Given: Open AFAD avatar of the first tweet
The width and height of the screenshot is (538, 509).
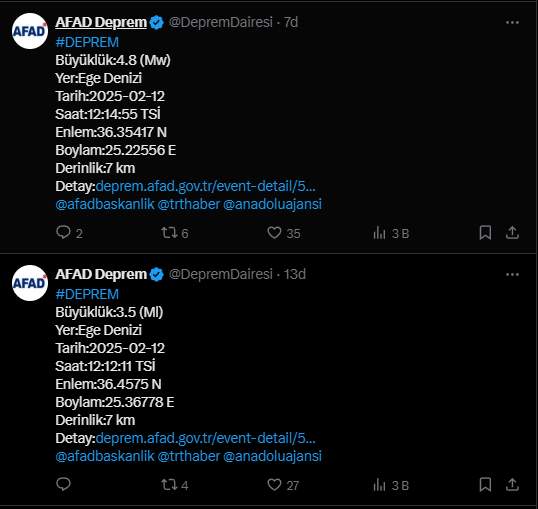Looking at the screenshot, I should [30, 31].
